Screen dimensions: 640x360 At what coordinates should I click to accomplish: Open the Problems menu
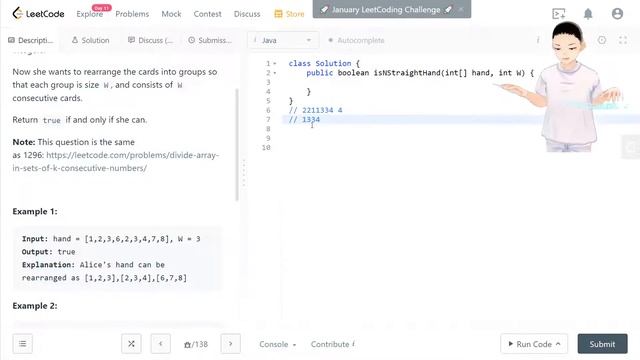pyautogui.click(x=132, y=14)
